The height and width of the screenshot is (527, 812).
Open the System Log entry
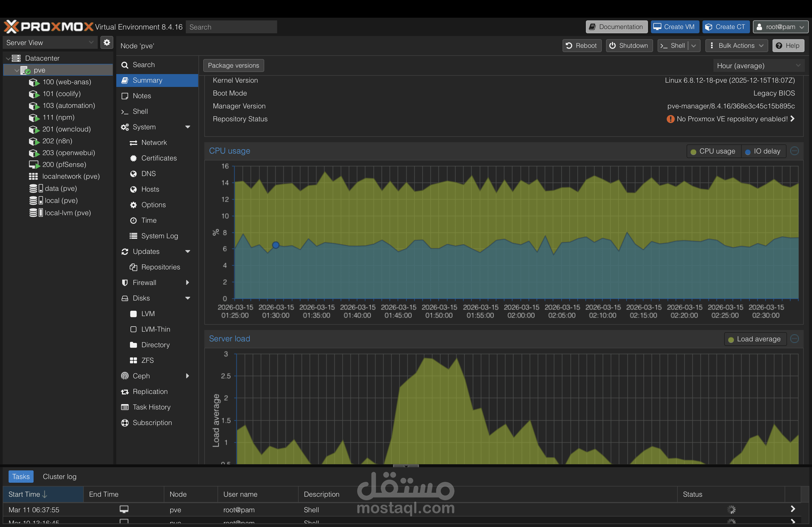click(x=159, y=236)
